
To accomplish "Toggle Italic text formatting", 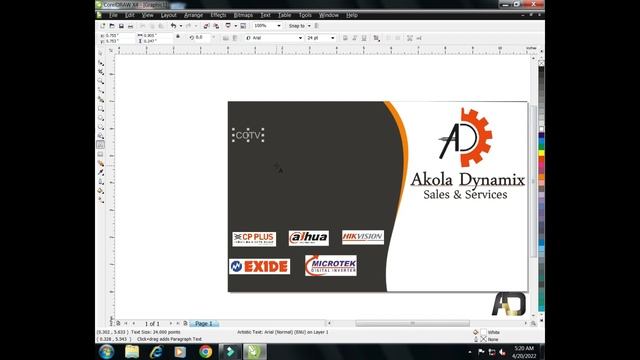I will point(354,38).
